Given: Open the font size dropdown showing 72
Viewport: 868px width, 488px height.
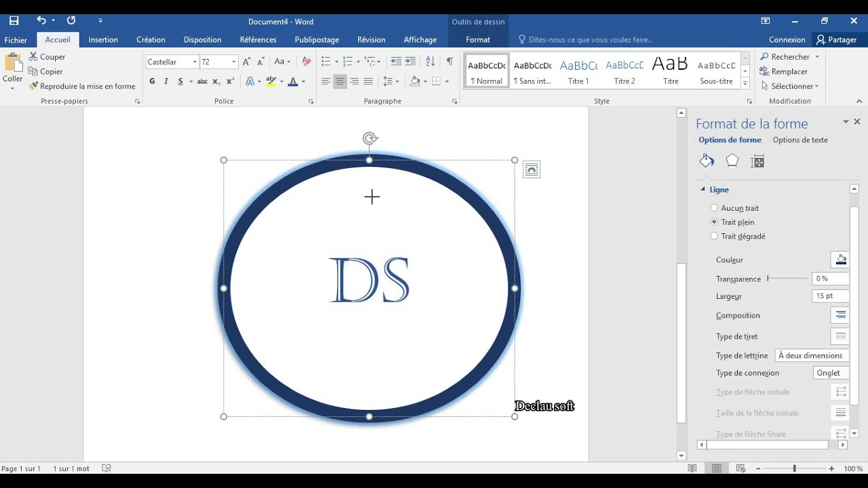Looking at the screenshot, I should click(234, 62).
